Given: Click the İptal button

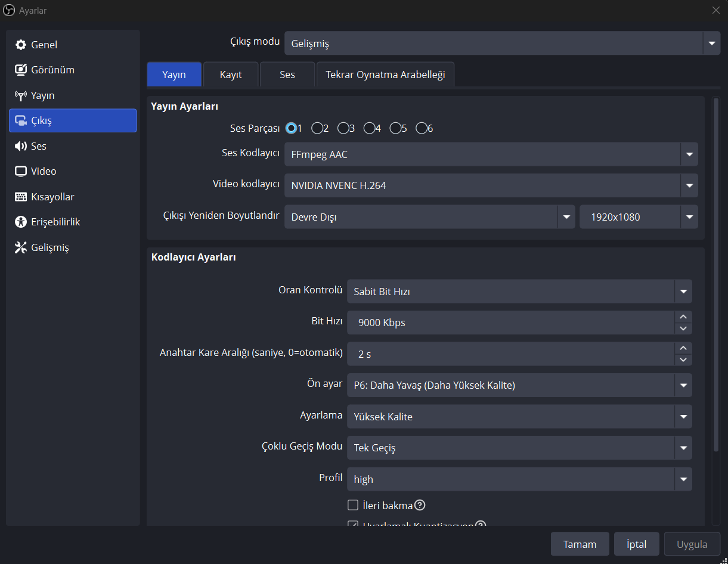Looking at the screenshot, I should [637, 544].
